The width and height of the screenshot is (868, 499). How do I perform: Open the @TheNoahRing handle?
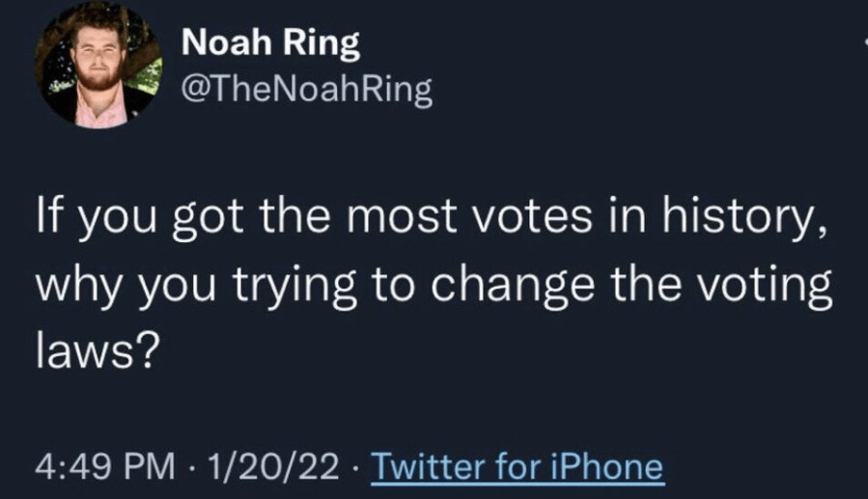coord(307,91)
